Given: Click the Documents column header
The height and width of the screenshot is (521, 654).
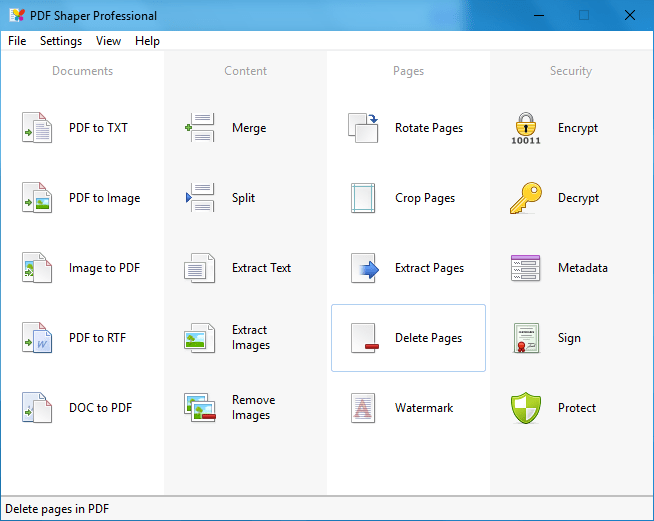Looking at the screenshot, I should pyautogui.click(x=83, y=71).
